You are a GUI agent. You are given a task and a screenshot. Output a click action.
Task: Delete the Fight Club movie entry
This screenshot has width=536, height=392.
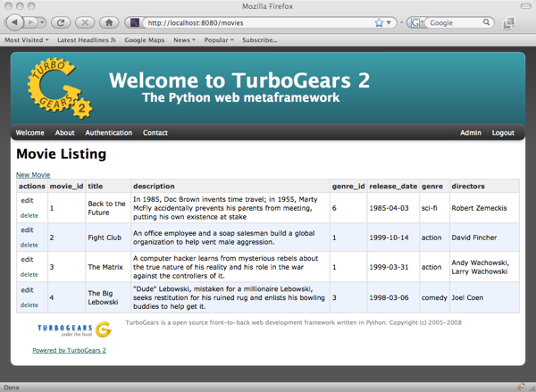29,245
